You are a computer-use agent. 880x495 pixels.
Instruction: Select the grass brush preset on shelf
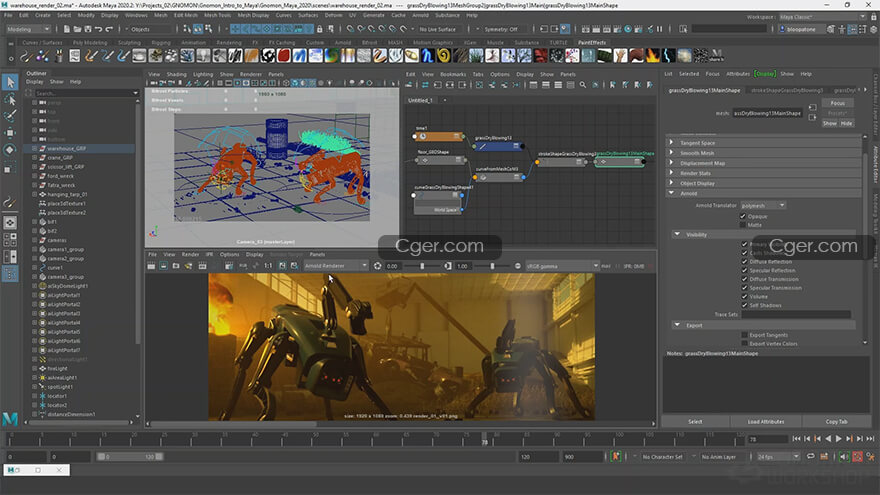tap(476, 56)
